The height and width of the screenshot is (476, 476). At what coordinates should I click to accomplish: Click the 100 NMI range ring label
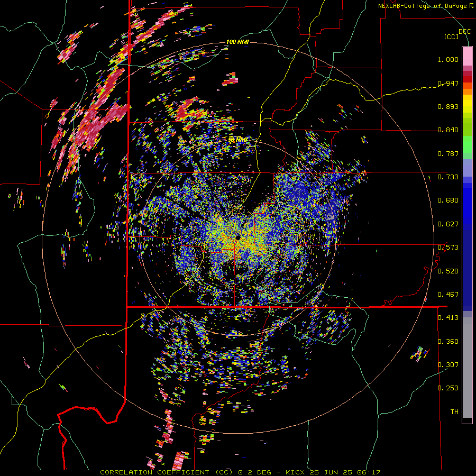[x=237, y=42]
